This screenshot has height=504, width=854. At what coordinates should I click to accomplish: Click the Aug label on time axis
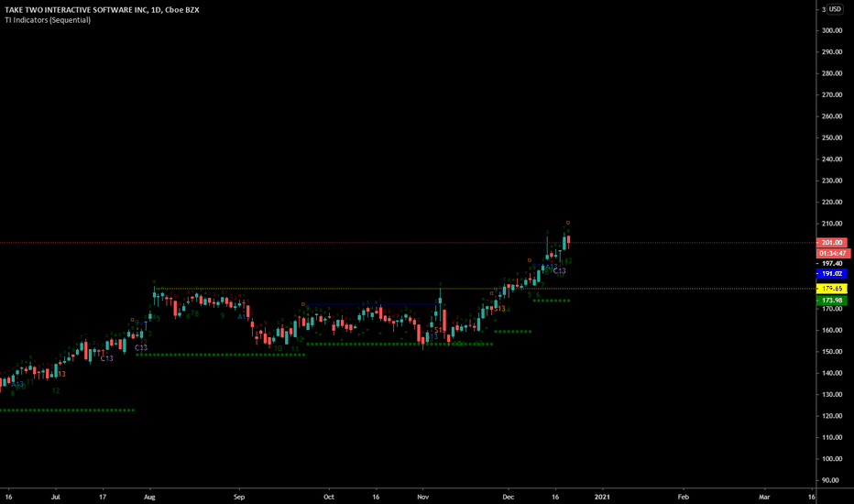(149, 497)
